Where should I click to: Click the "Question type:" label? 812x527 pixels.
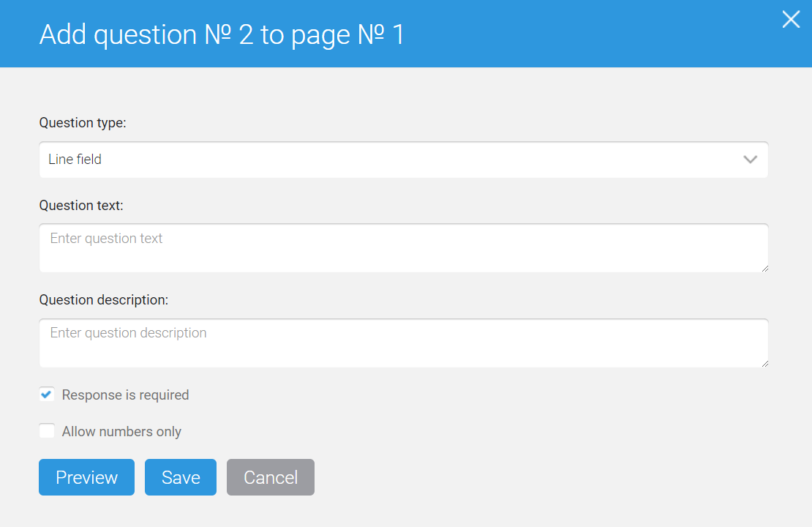point(83,123)
